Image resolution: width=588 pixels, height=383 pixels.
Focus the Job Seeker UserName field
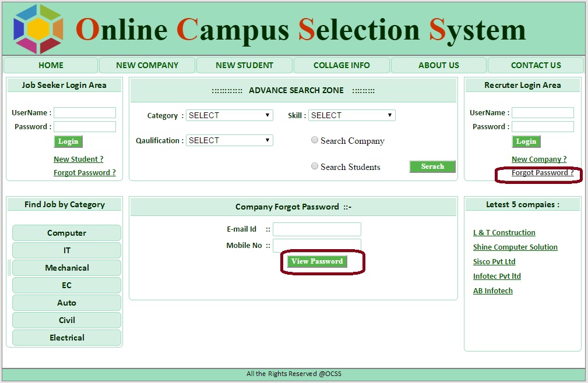coord(84,113)
